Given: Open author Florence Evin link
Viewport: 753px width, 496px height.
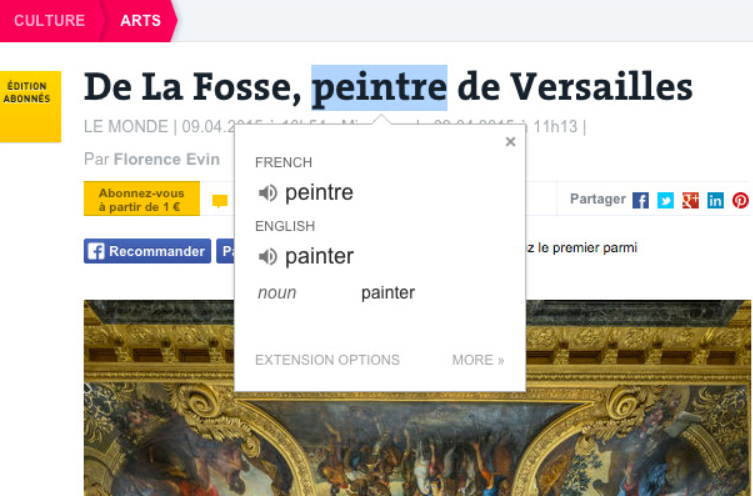Looking at the screenshot, I should (167, 159).
